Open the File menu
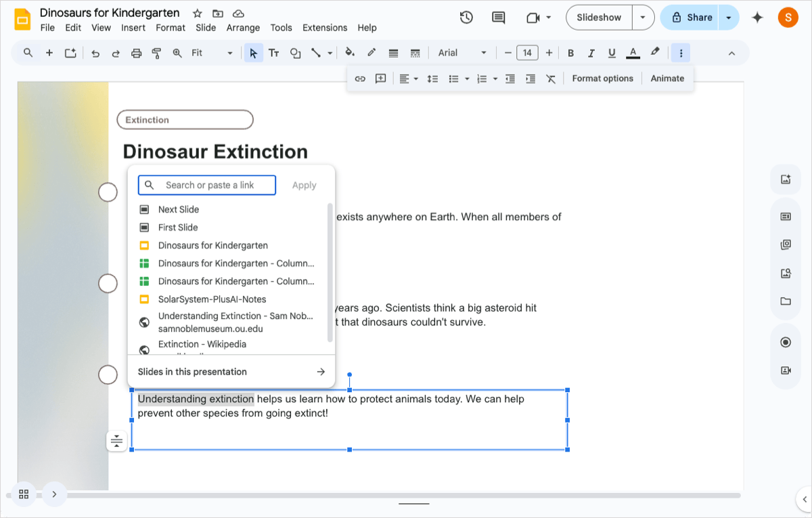812x518 pixels. point(47,28)
